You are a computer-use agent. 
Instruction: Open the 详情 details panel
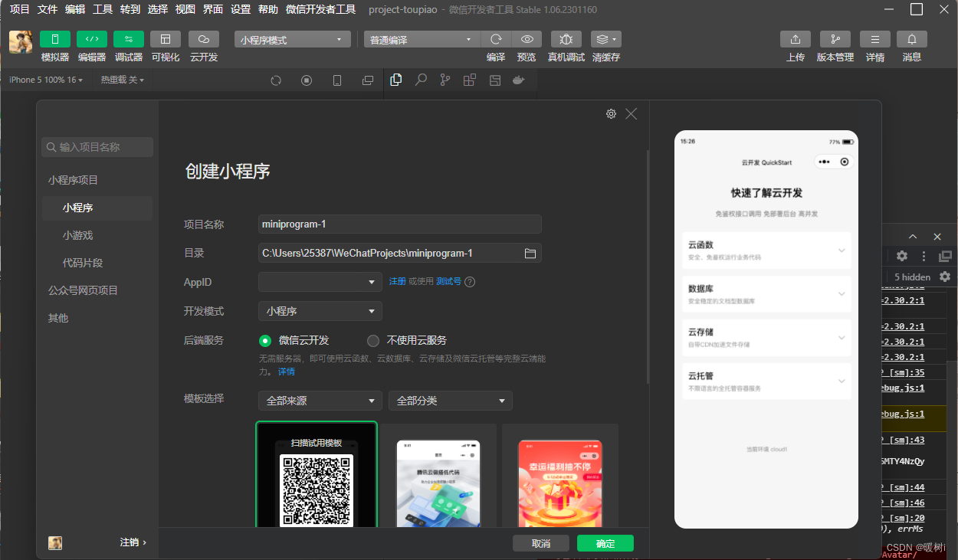(x=875, y=39)
